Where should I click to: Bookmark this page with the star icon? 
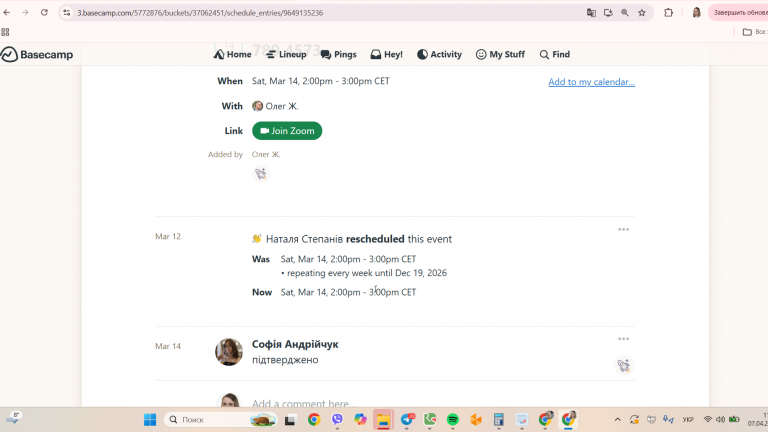(642, 13)
